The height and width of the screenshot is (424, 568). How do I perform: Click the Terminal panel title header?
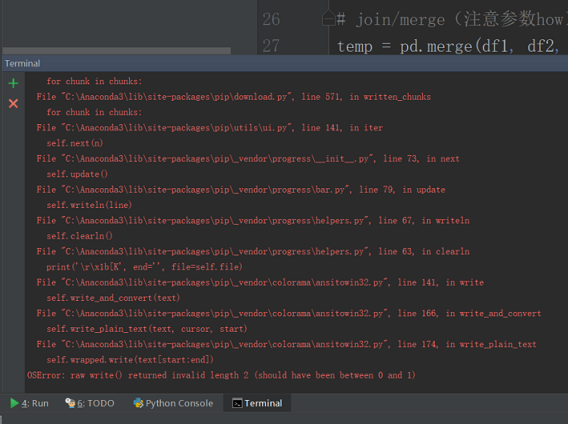[x=22, y=63]
